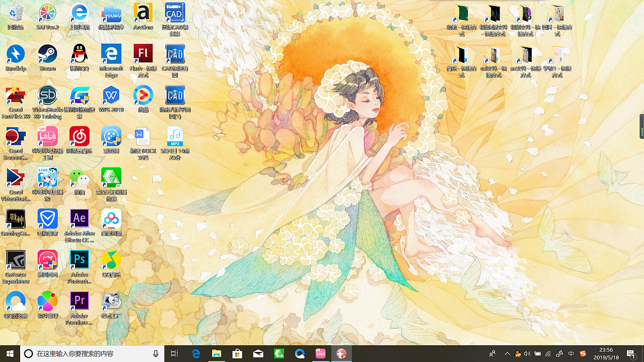Launch Adobe Premiere from the desktop
Screen dimensions: 644x362
tap(79, 309)
